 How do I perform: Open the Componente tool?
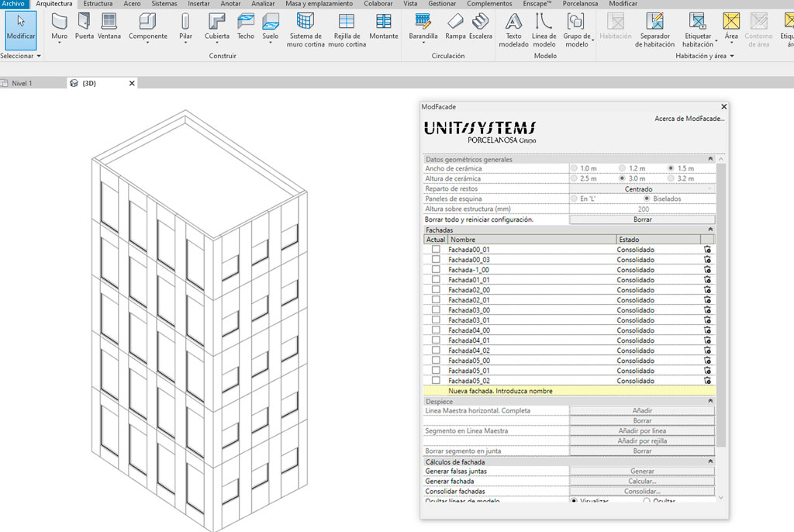(148, 26)
